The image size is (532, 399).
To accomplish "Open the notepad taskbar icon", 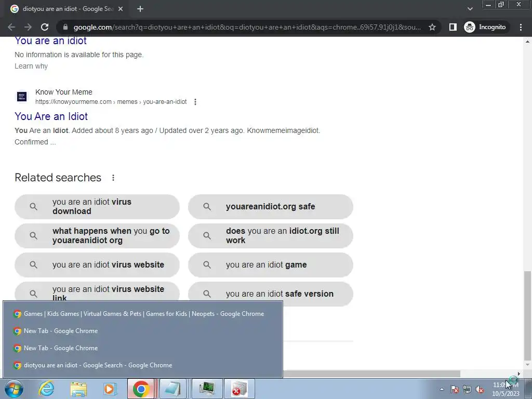I will coord(173,389).
